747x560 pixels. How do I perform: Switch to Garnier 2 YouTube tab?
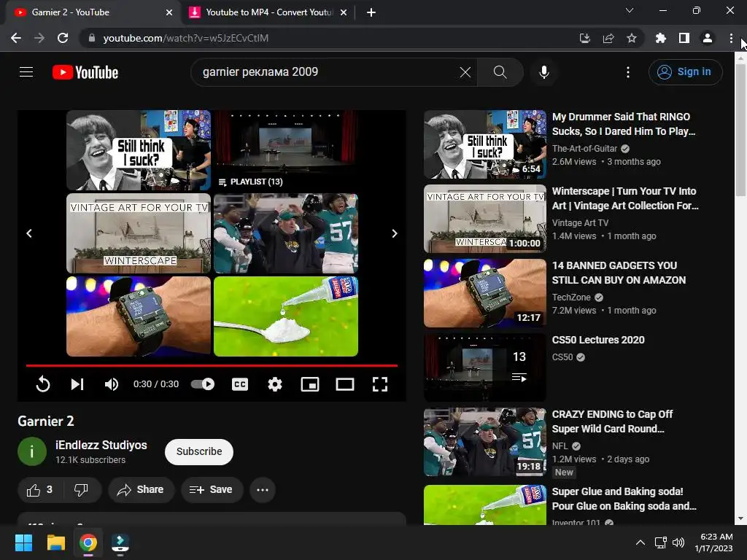tap(93, 12)
